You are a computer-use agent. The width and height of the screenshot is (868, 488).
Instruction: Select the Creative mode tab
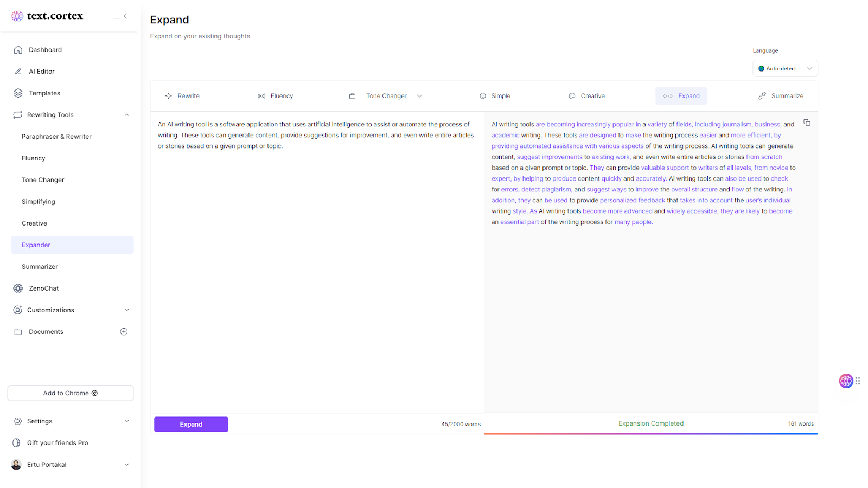(x=587, y=96)
